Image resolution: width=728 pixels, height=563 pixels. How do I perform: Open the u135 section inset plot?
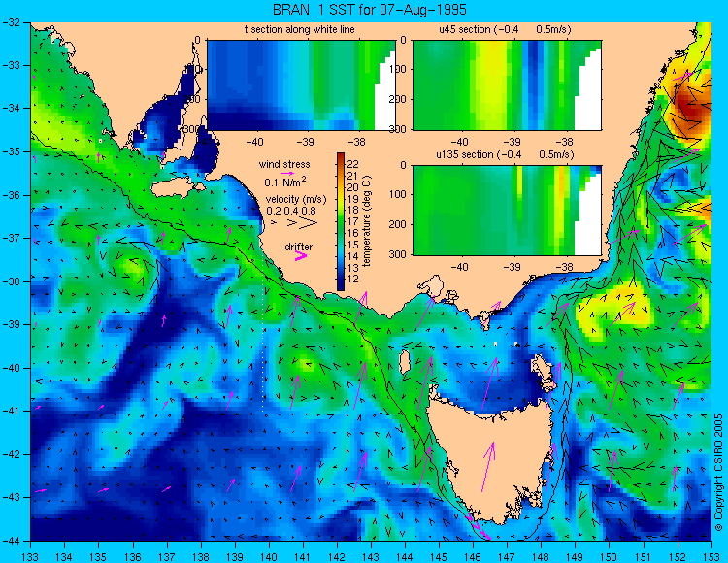click(x=507, y=211)
